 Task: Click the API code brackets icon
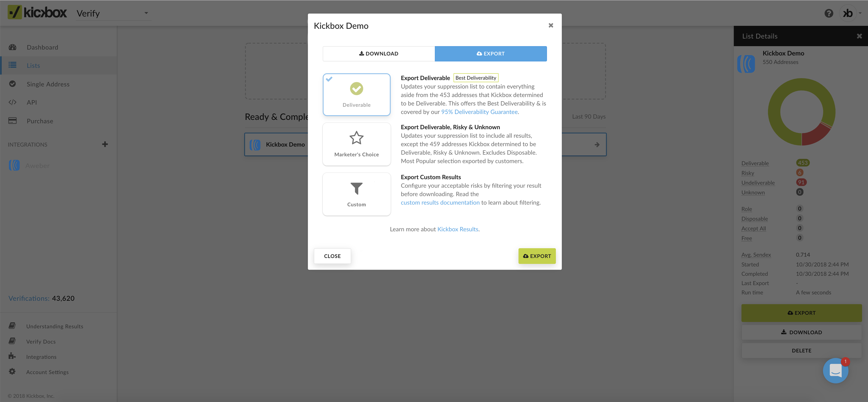13,102
